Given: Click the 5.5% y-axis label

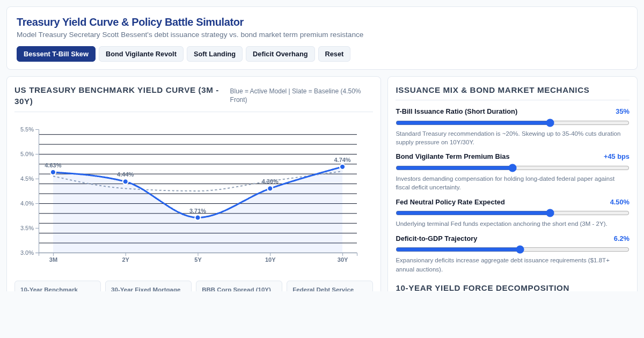Looking at the screenshot, I should (27, 129).
